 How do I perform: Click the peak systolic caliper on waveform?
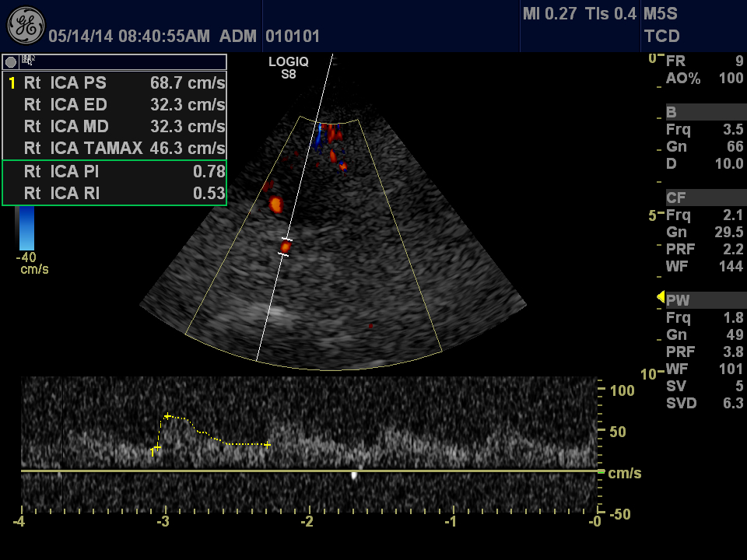click(167, 417)
